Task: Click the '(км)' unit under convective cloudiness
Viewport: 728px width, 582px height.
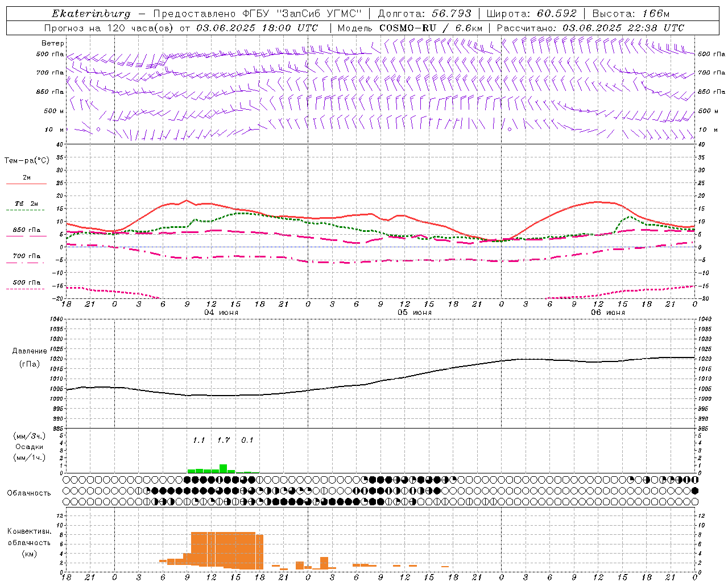Action: [29, 554]
